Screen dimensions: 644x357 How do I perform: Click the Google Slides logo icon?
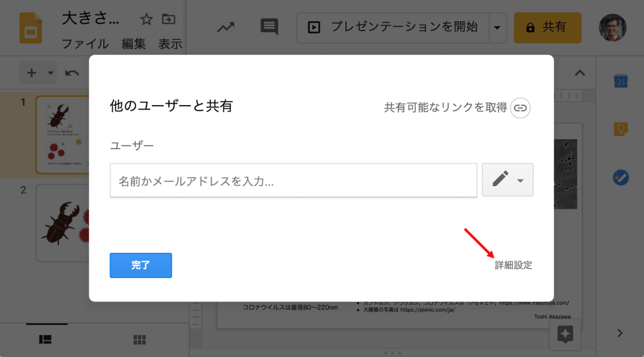click(x=31, y=28)
